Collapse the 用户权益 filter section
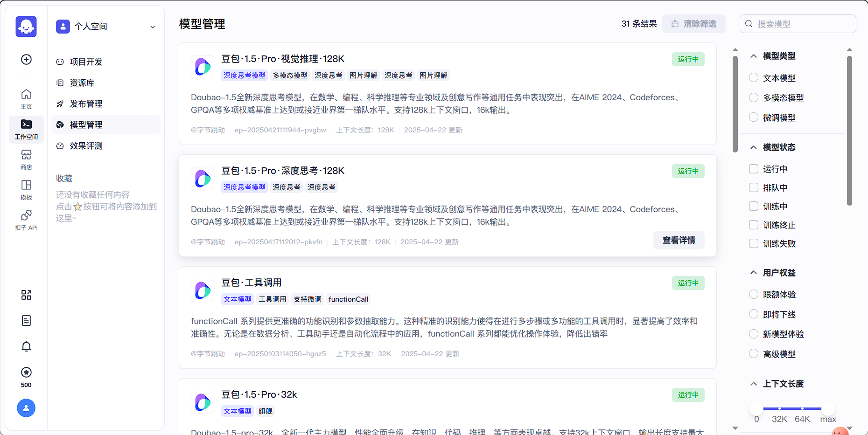The image size is (868, 435). click(753, 272)
